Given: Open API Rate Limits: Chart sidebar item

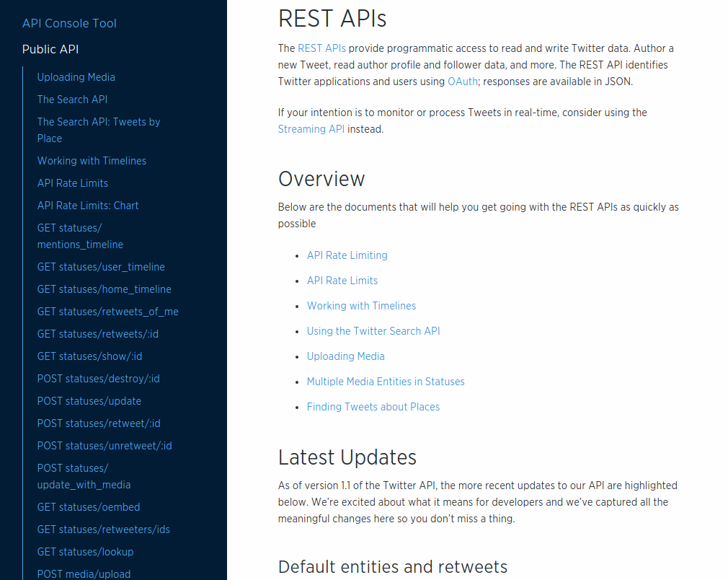Looking at the screenshot, I should 88,206.
